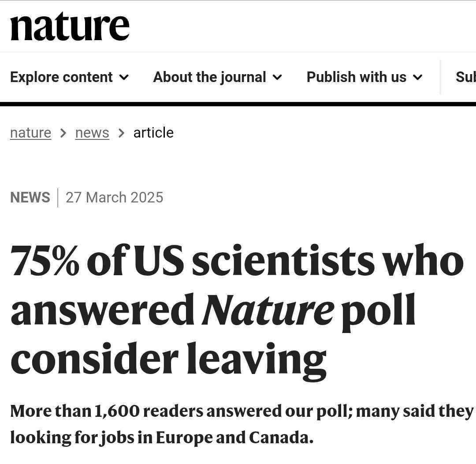The width and height of the screenshot is (476, 464).
Task: Click the italic Nature word in headline
Action: [x=268, y=310]
